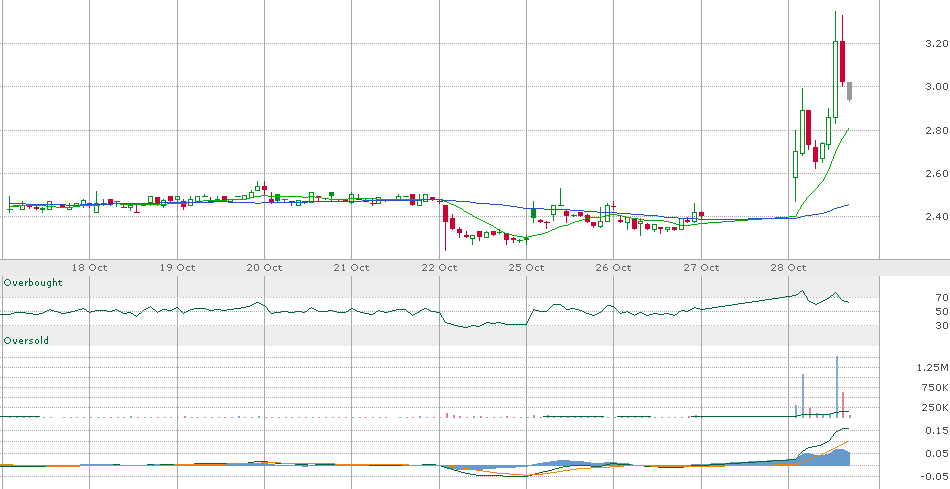Click the 21 Oct date label

click(352, 267)
